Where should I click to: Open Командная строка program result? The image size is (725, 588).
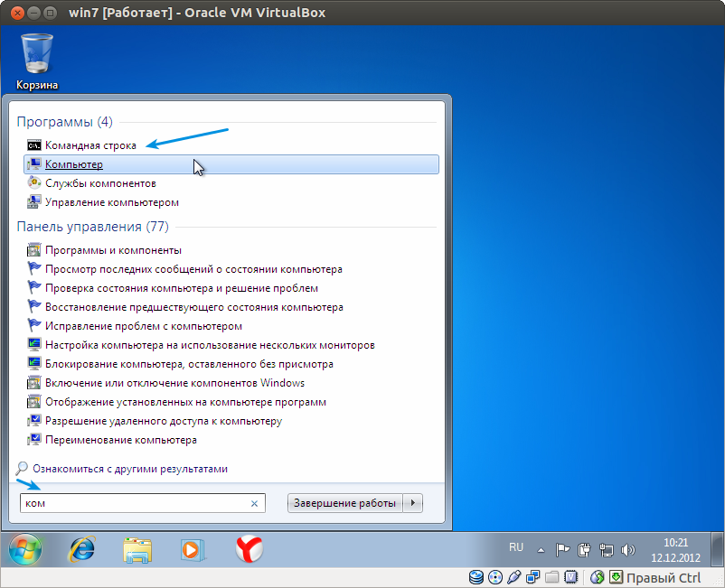pos(231,145)
